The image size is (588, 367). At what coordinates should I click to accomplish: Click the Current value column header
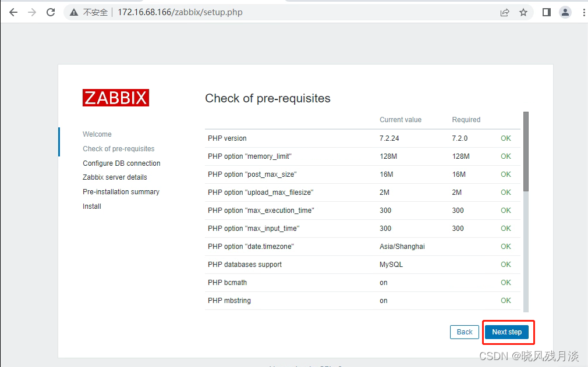point(401,119)
